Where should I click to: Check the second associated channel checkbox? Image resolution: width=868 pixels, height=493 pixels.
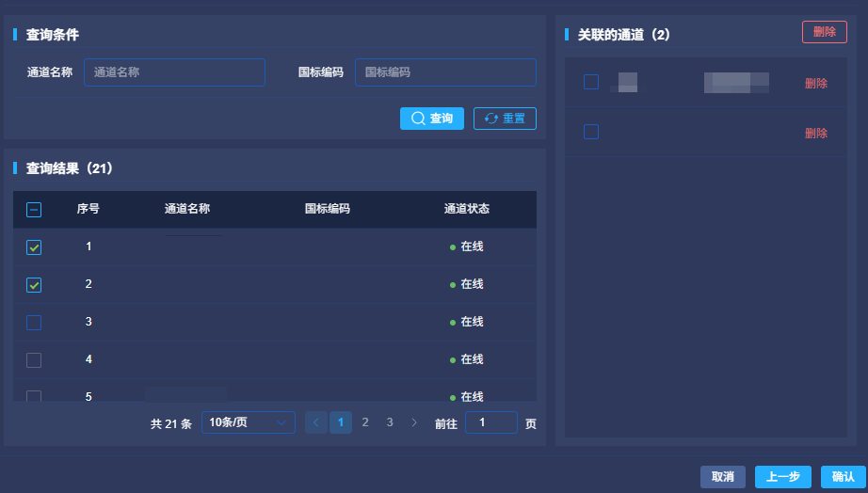point(591,132)
